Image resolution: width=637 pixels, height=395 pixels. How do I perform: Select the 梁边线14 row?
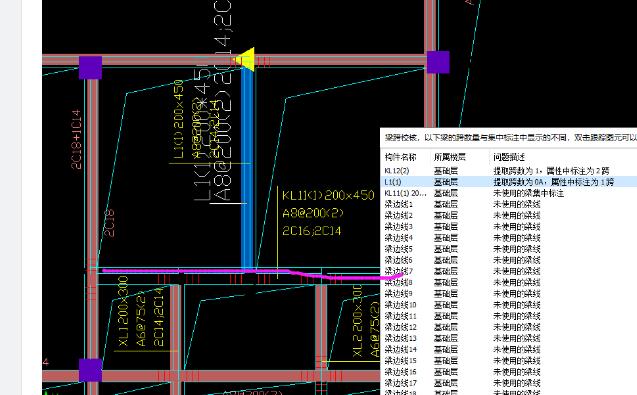[x=509, y=349]
